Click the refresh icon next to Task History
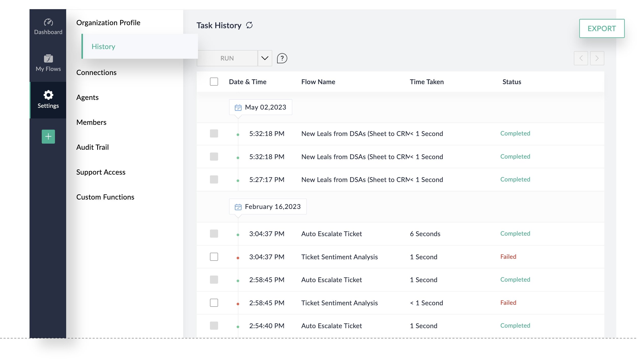 coord(249,25)
